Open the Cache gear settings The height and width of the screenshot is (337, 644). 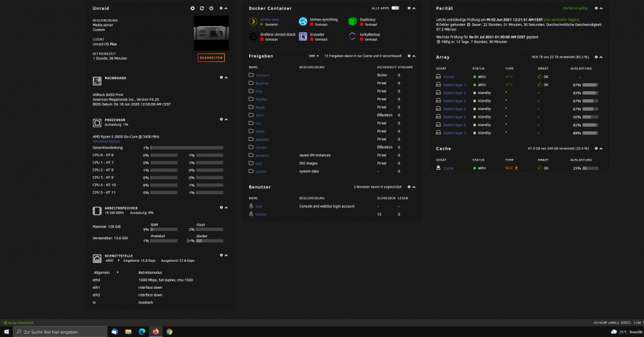coord(596,149)
